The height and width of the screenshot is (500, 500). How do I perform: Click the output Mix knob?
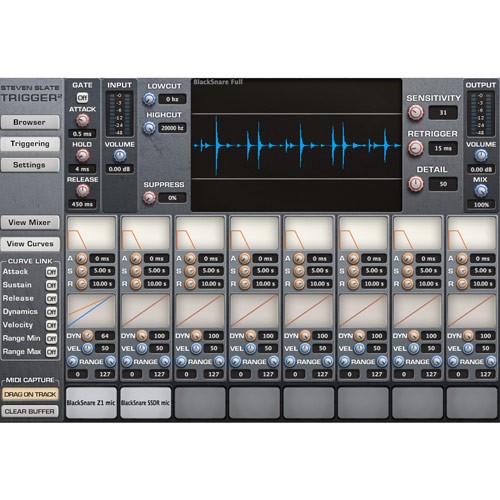click(x=481, y=190)
